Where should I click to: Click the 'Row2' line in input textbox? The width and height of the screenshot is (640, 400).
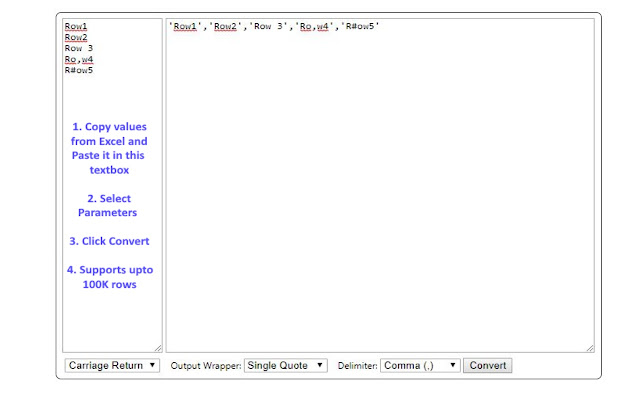76,37
